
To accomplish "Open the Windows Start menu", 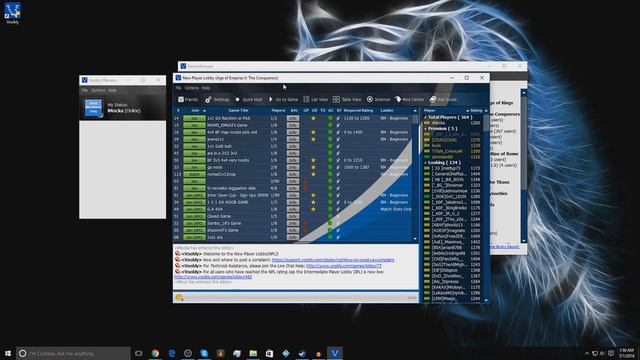I will (8, 353).
